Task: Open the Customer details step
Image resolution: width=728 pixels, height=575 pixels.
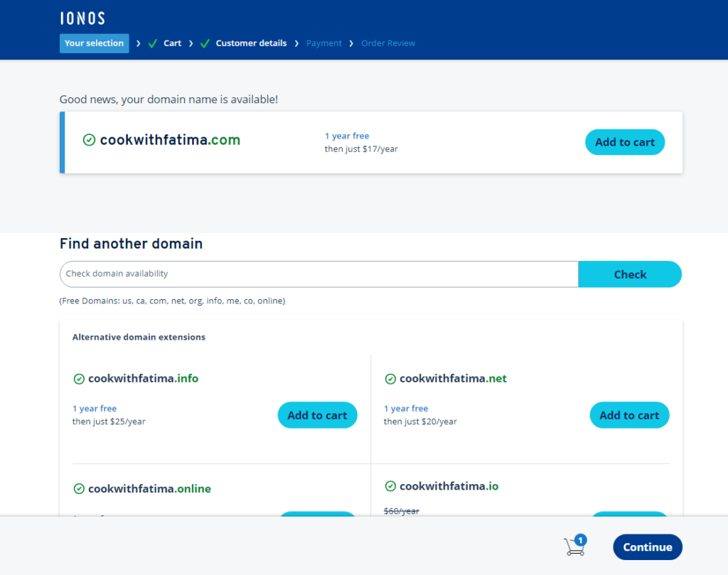Action: [251, 43]
